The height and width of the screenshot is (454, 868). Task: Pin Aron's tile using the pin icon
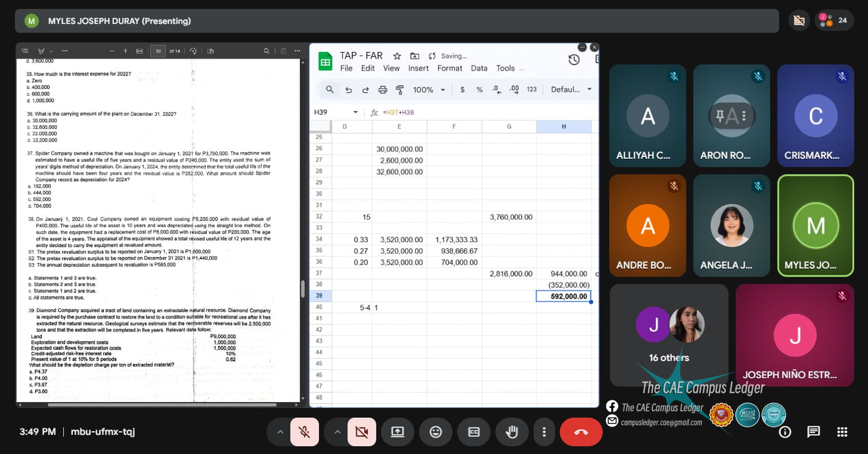[720, 115]
